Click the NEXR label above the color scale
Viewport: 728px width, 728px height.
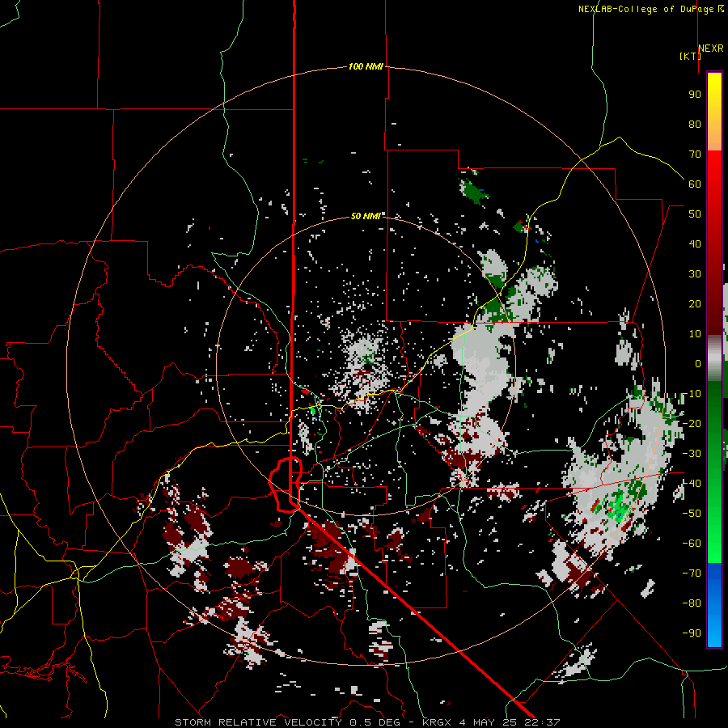(711, 49)
